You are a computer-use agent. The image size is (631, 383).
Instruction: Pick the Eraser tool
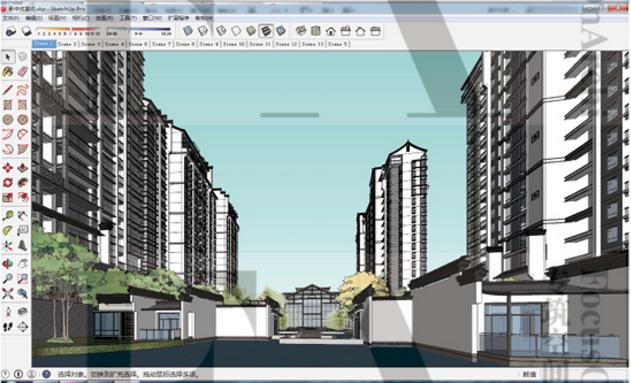click(23, 72)
